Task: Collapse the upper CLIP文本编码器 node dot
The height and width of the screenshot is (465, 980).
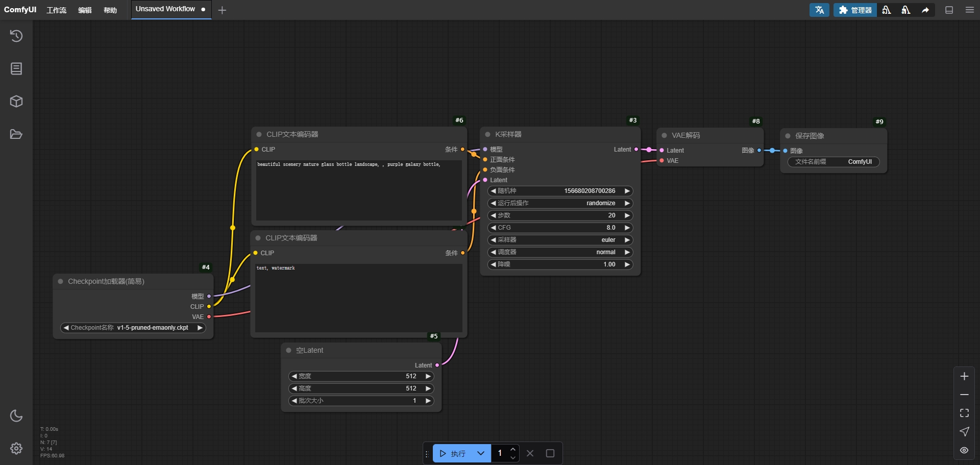Action: 259,134
